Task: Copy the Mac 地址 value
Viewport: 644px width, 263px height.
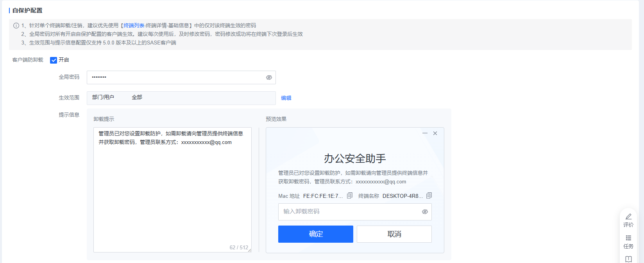Action: pos(350,195)
